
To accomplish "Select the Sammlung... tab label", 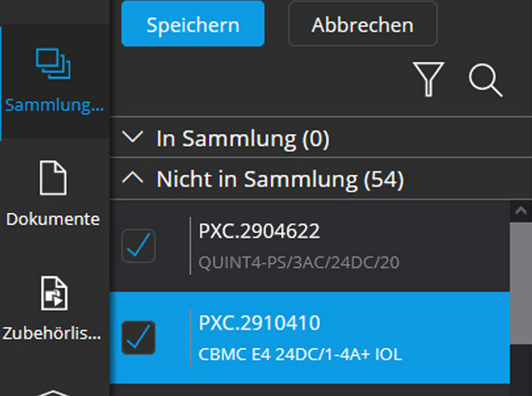I will [x=54, y=105].
